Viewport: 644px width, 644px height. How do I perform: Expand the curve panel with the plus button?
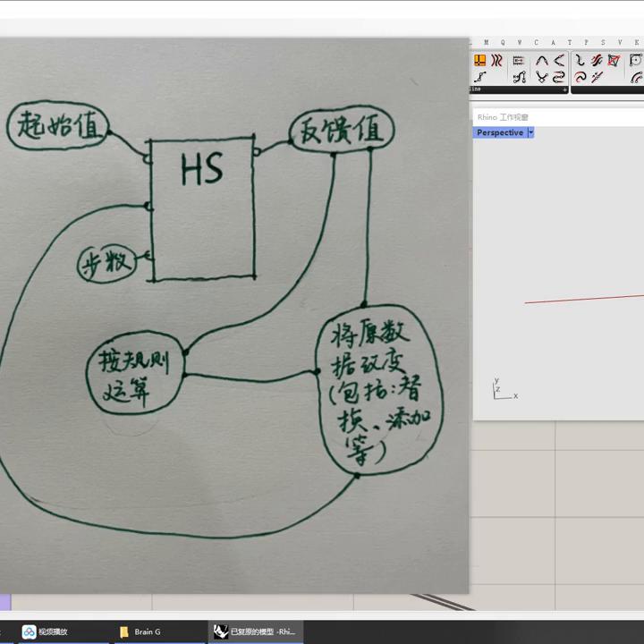coord(565,89)
